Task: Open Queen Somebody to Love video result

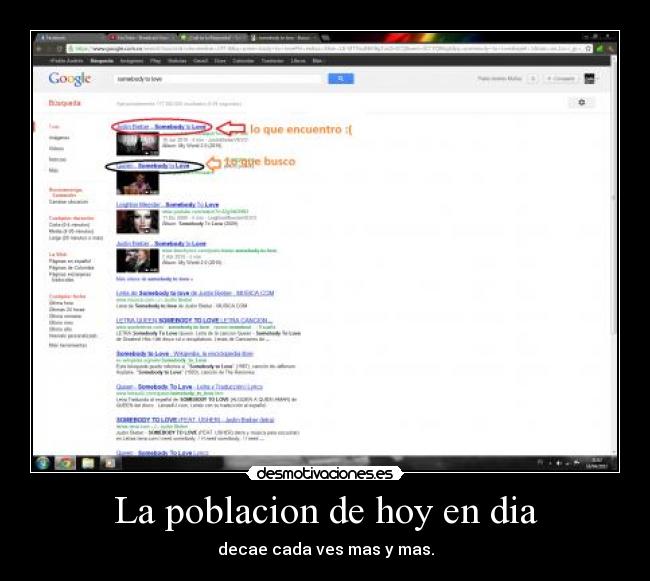Action: coord(153,165)
